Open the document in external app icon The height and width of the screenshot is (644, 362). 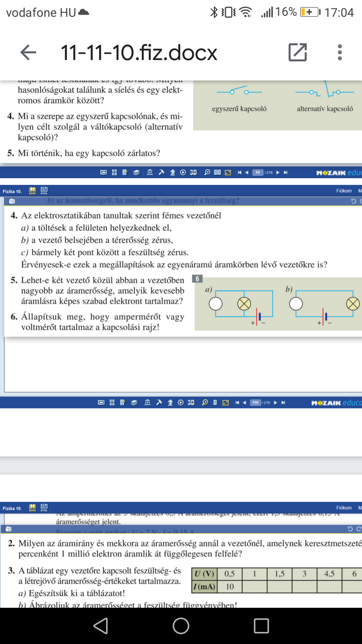(298, 52)
